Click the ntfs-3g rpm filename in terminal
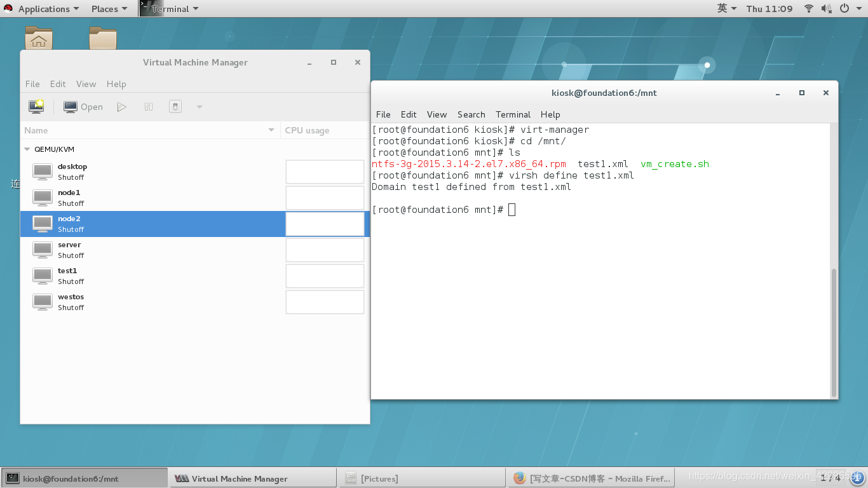The image size is (868, 488). pos(468,164)
